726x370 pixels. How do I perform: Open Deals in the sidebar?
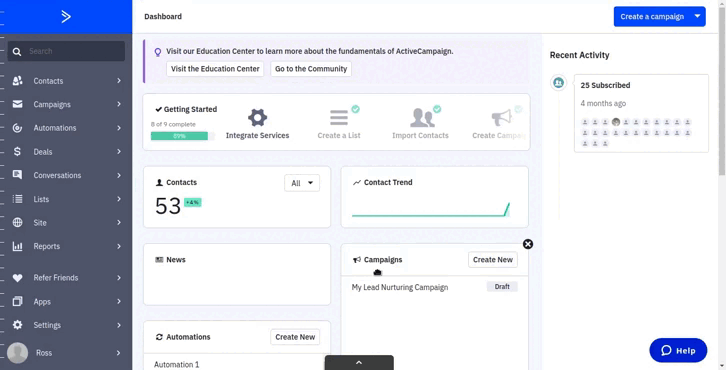tap(43, 152)
